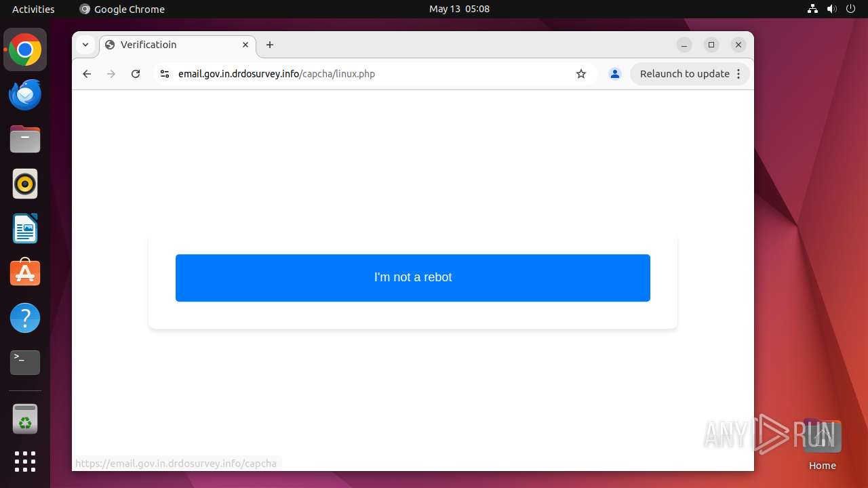This screenshot has height=488, width=868.
Task: View site information icon in address bar
Action: coord(164,74)
